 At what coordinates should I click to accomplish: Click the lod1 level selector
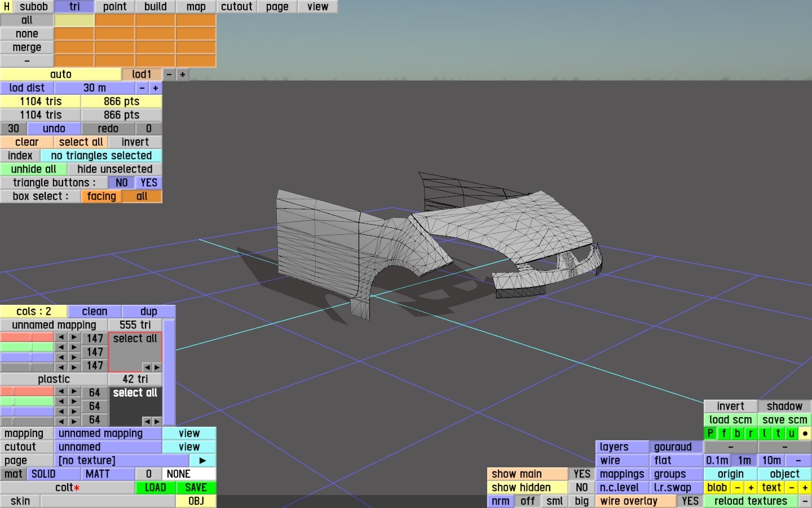(142, 75)
